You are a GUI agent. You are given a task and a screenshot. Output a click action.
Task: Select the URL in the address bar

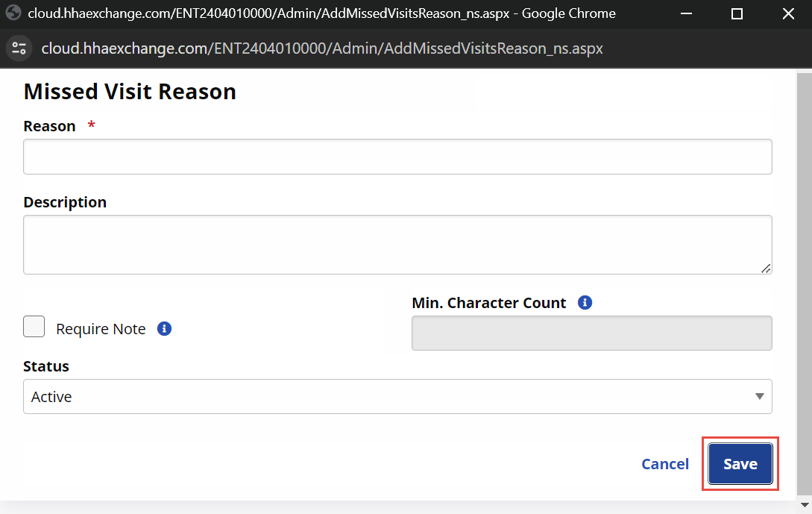coord(322,48)
